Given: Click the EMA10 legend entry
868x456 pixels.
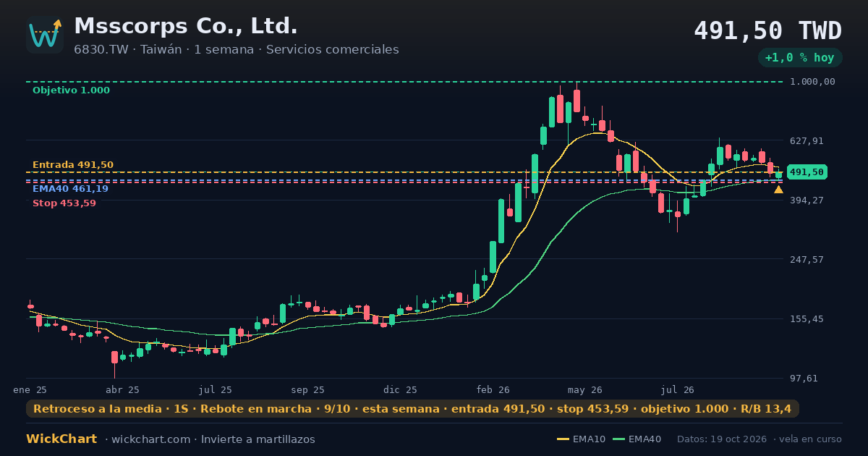Looking at the screenshot, I should [581, 439].
